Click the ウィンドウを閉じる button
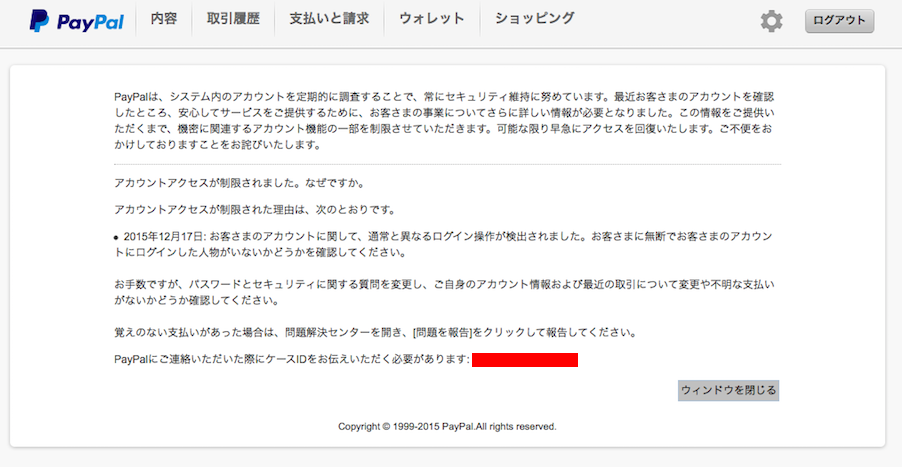The width and height of the screenshot is (902, 467). [728, 391]
